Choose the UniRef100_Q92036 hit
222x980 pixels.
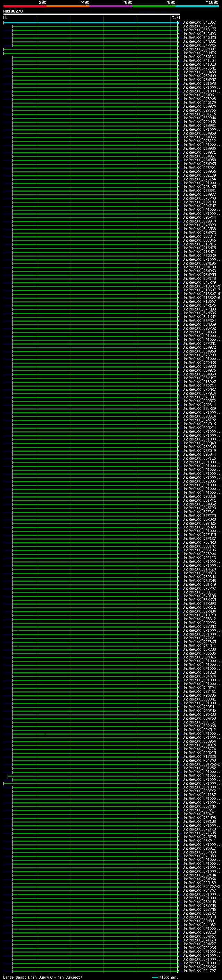[199, 948]
